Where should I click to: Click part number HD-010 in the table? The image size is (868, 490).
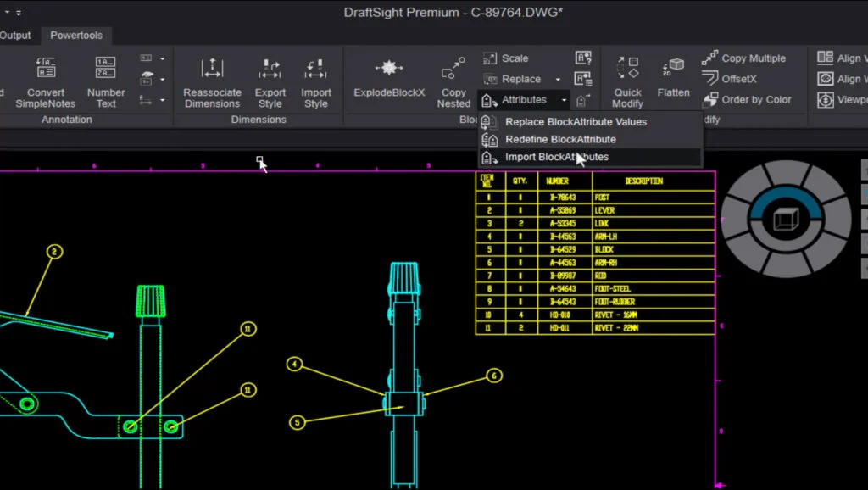tap(559, 315)
